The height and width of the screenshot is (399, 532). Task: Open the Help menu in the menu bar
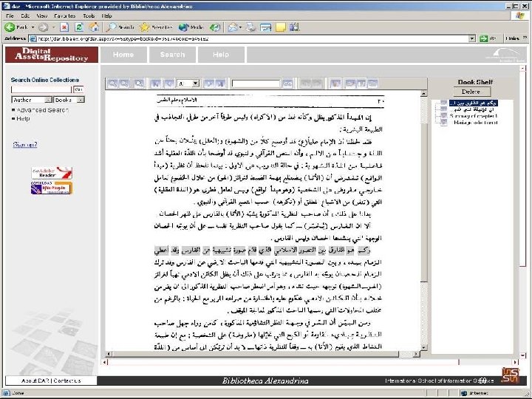(x=106, y=16)
